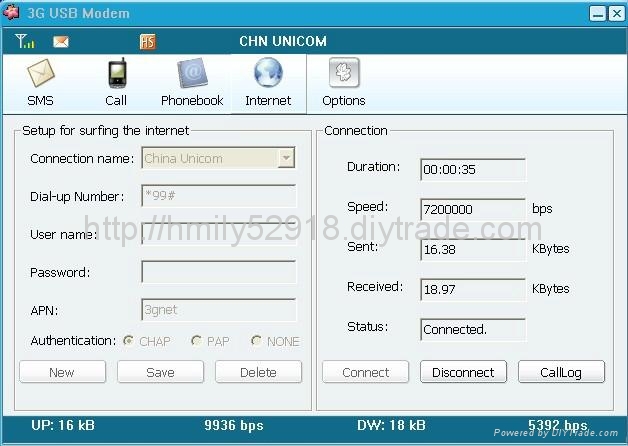
Task: Switch to the Phonebook tab label
Action: tap(192, 100)
